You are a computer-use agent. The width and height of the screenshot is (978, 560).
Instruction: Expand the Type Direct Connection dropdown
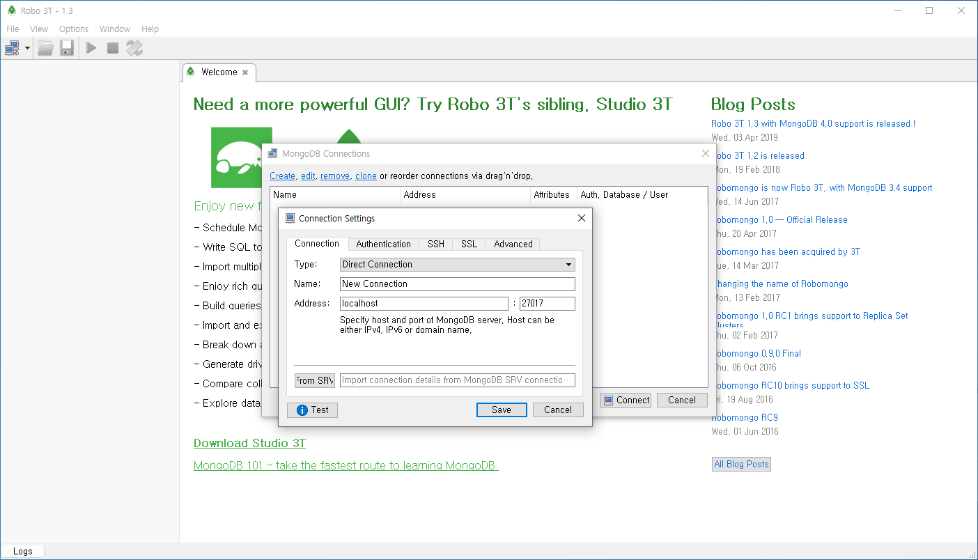pos(458,265)
